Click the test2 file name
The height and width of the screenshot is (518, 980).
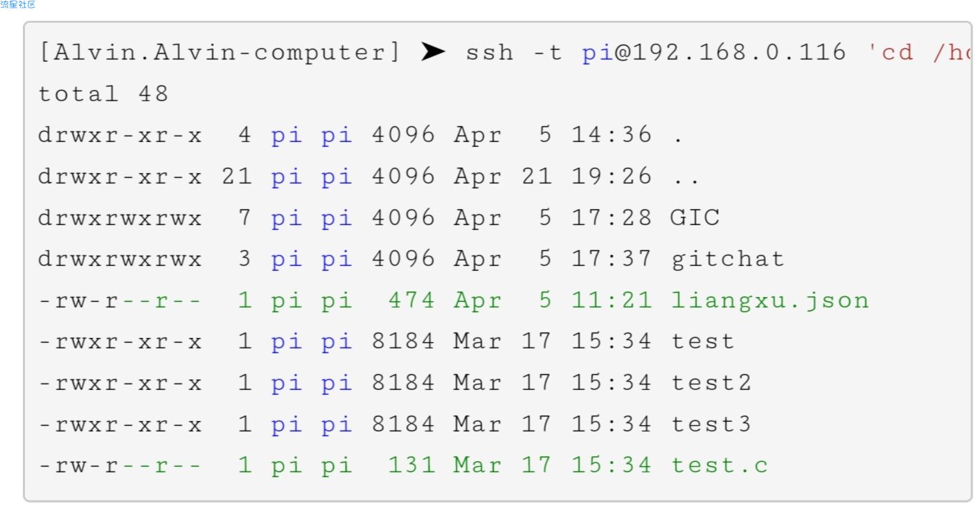pos(711,382)
